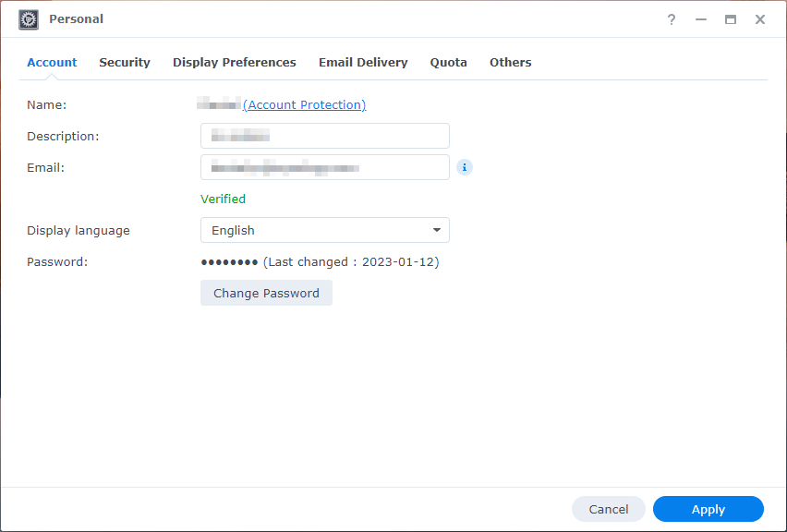Screen dimensions: 787x532
Task: Click the Email input field
Action: click(x=324, y=167)
